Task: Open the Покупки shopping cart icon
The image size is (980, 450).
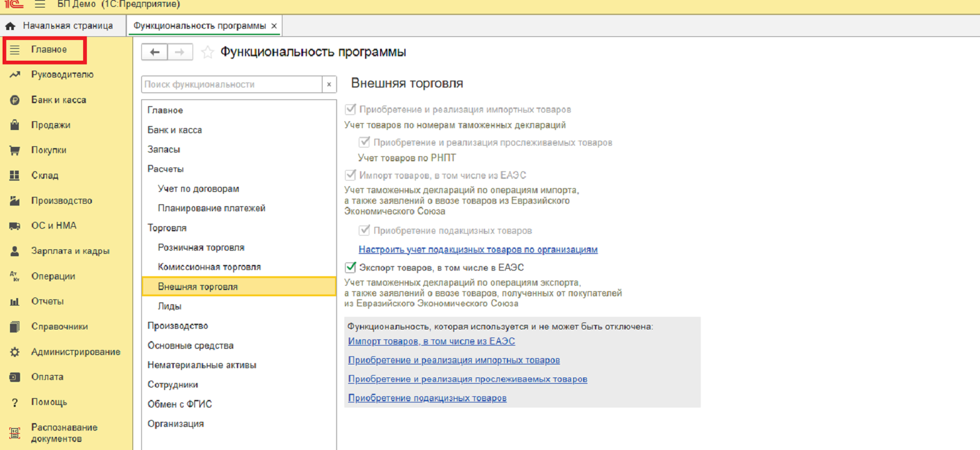Action: click(15, 151)
